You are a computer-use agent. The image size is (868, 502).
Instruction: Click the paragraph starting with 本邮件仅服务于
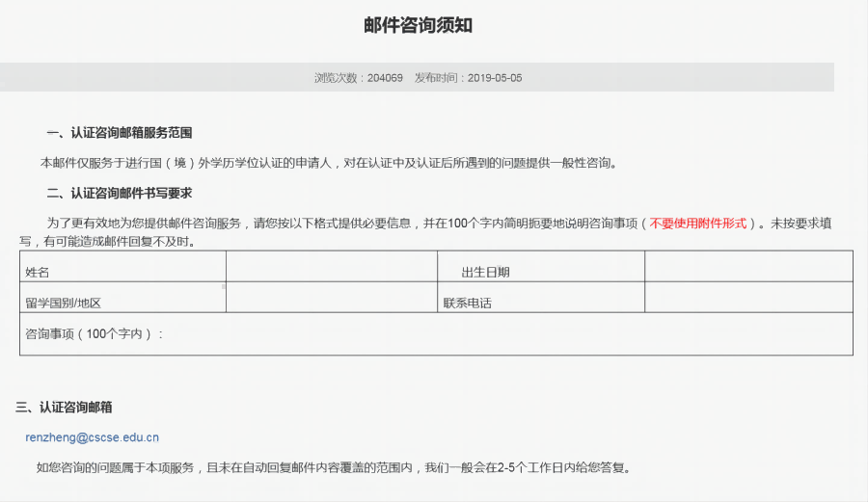pos(328,163)
